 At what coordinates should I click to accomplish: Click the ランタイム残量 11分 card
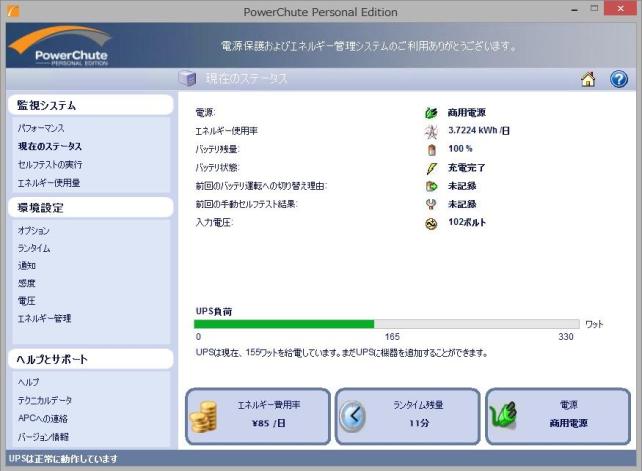408,416
